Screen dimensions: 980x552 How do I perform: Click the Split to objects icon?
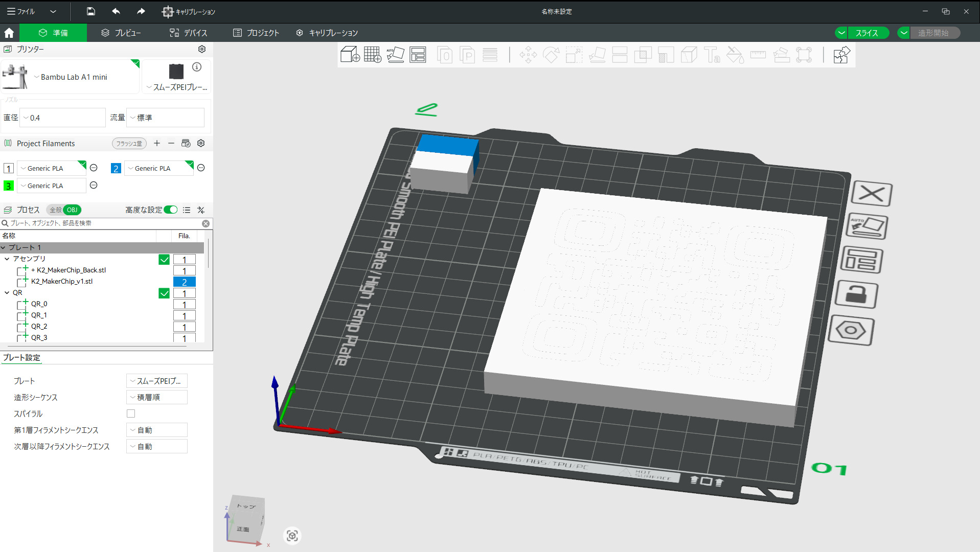[x=445, y=55]
